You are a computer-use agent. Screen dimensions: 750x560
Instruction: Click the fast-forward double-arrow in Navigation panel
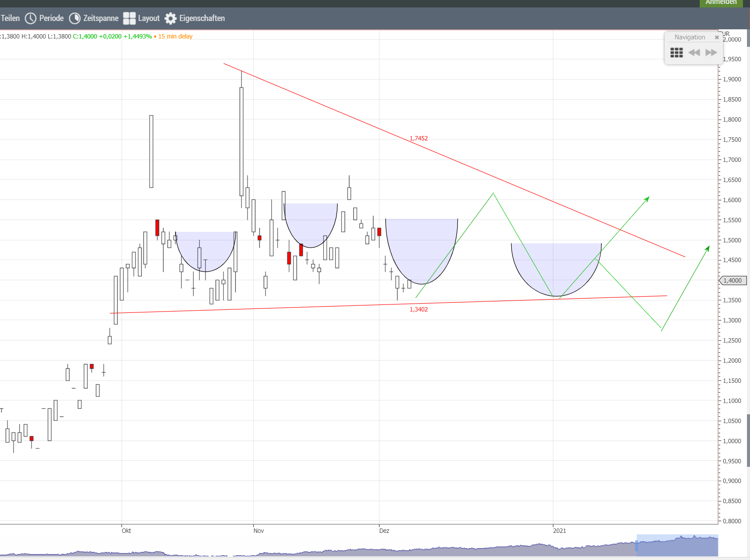711,52
